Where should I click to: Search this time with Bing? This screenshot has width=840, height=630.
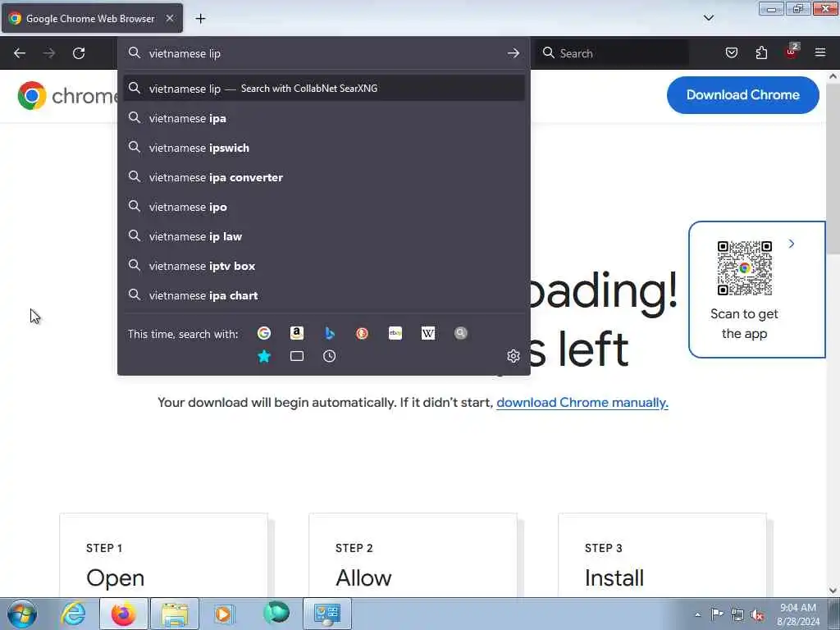(x=330, y=333)
